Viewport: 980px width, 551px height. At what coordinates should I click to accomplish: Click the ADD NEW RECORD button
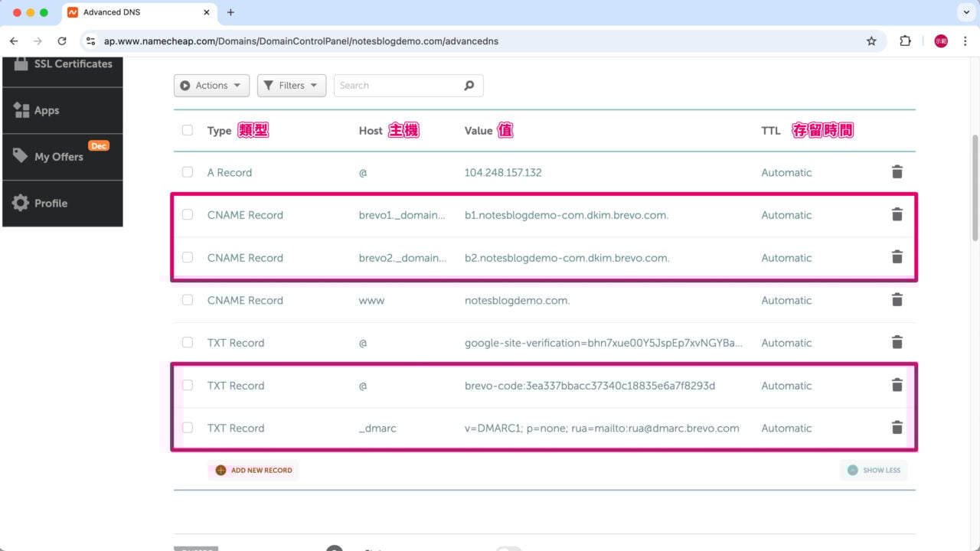[x=253, y=470]
